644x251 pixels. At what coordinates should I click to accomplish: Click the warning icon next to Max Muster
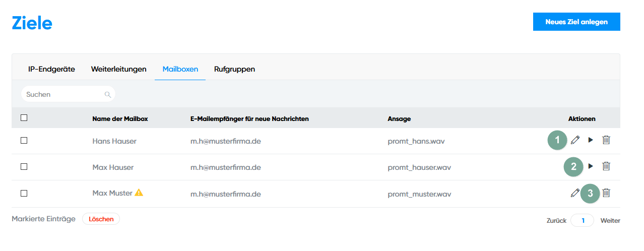139,193
